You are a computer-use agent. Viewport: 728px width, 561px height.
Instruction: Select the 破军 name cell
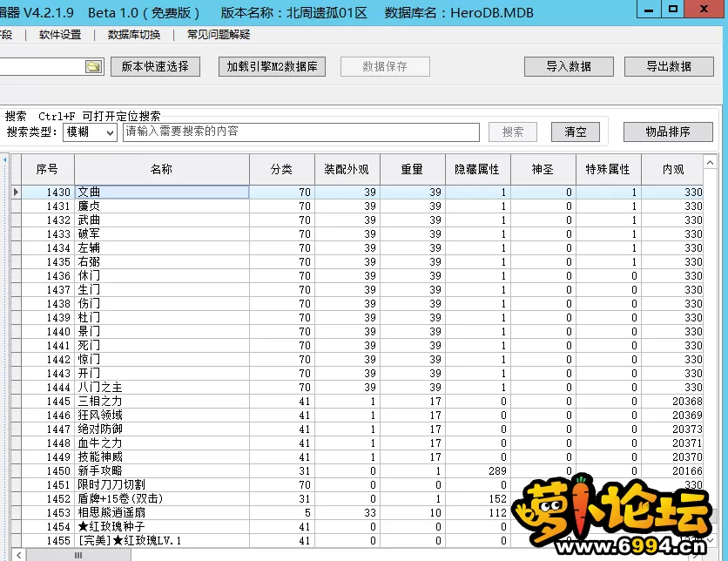tap(162, 233)
